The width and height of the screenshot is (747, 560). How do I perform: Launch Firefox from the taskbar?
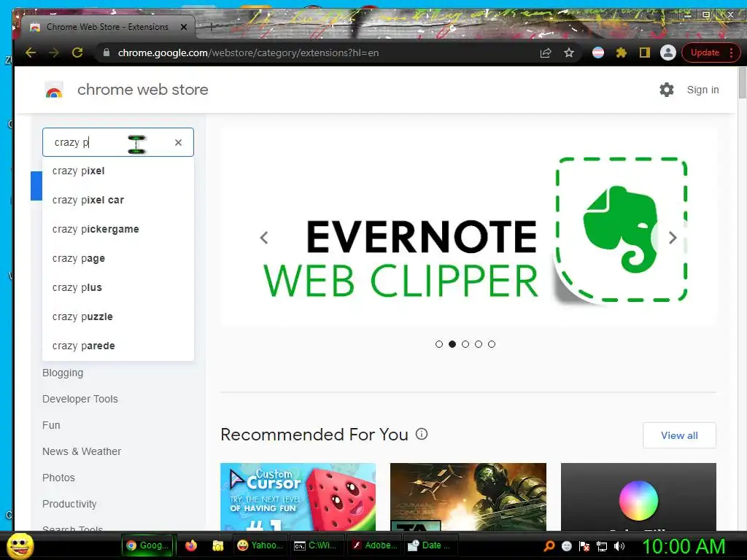coord(191,545)
